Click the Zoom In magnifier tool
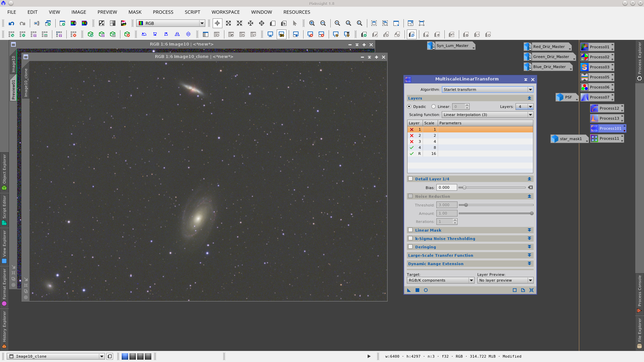Screen dimensions: 644x362 [312, 23]
